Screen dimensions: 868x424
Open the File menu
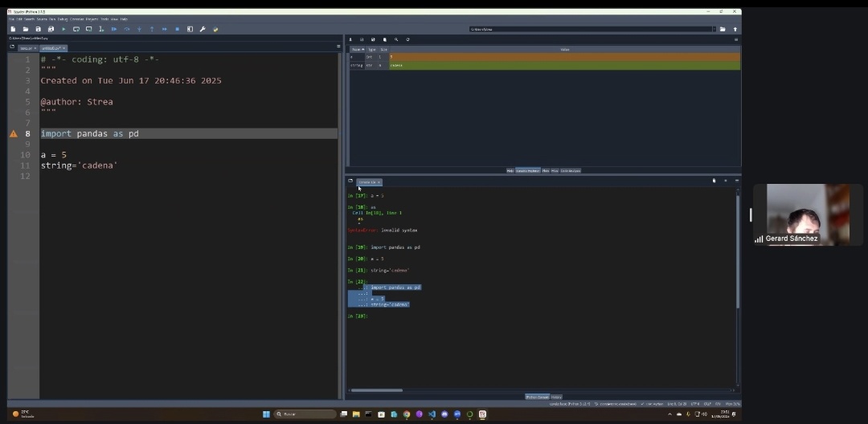click(x=11, y=19)
